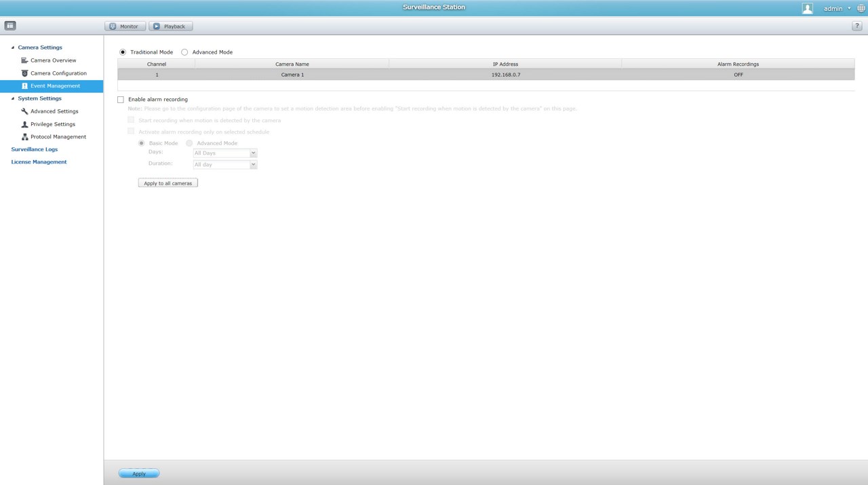
Task: Click the Privilege Settings user icon
Action: pyautogui.click(x=24, y=124)
